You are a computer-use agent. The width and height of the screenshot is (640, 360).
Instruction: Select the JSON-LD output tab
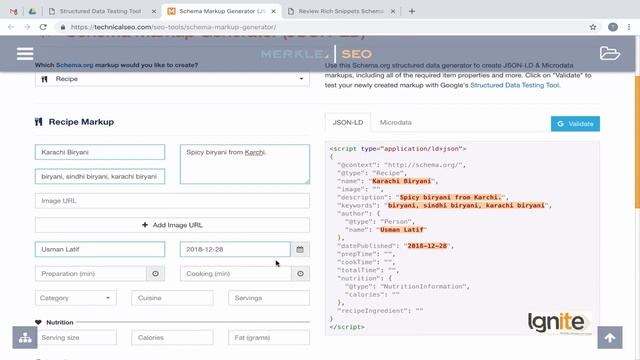tap(348, 122)
